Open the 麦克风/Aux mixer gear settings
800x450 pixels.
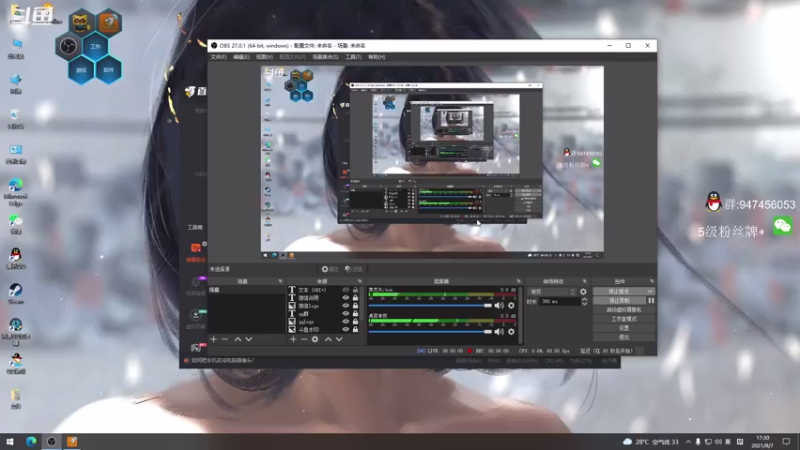pos(511,306)
